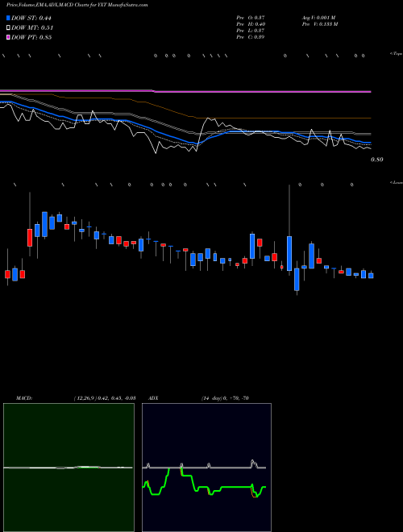Click the 'Pre V: 0.133 M' value

(320, 24)
